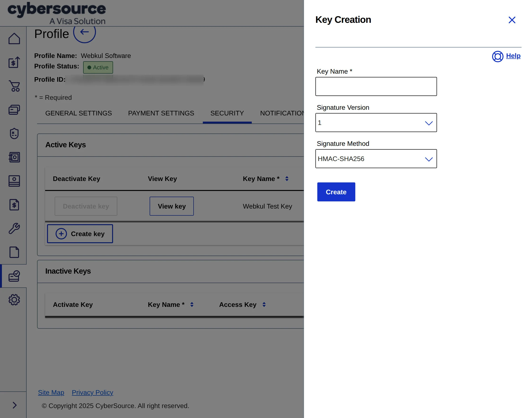Open the Signature Method dropdown
532x418 pixels.
(x=376, y=159)
